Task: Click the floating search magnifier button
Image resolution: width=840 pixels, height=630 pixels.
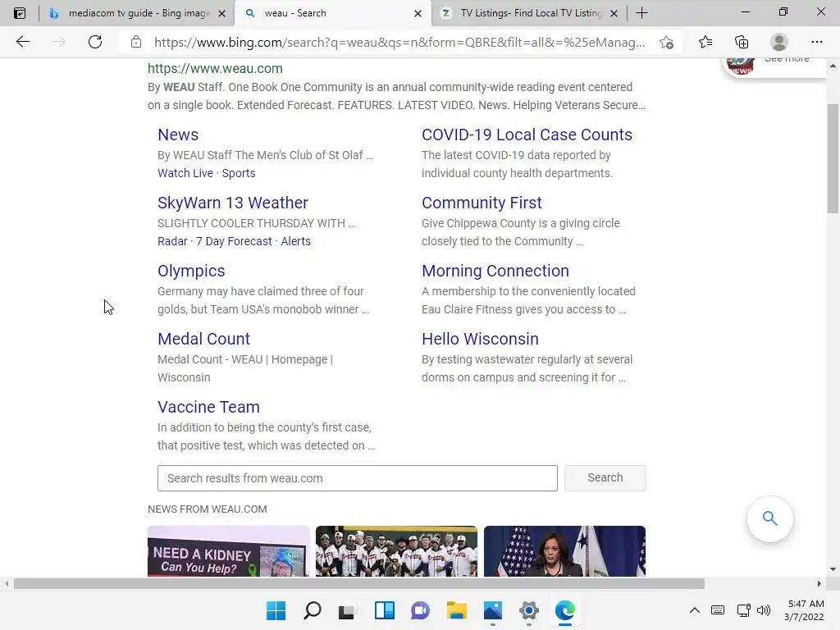Action: pyautogui.click(x=769, y=518)
